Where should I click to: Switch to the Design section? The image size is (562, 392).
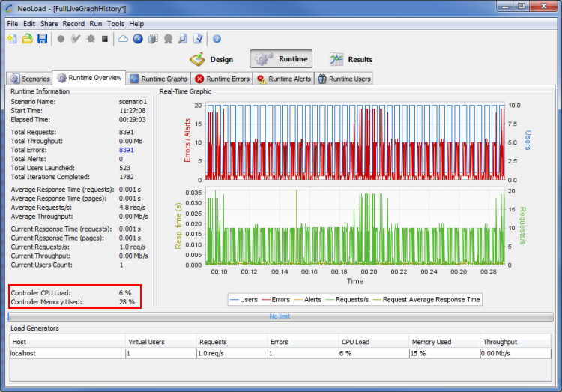(x=211, y=59)
